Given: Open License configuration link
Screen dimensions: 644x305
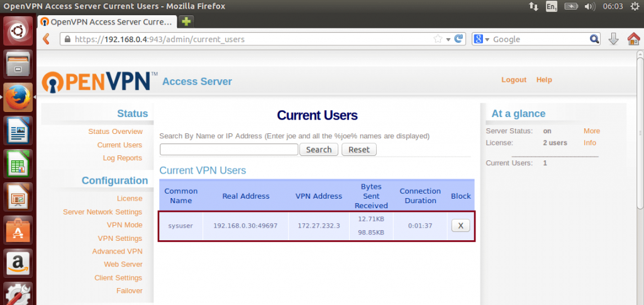Looking at the screenshot, I should coord(130,198).
